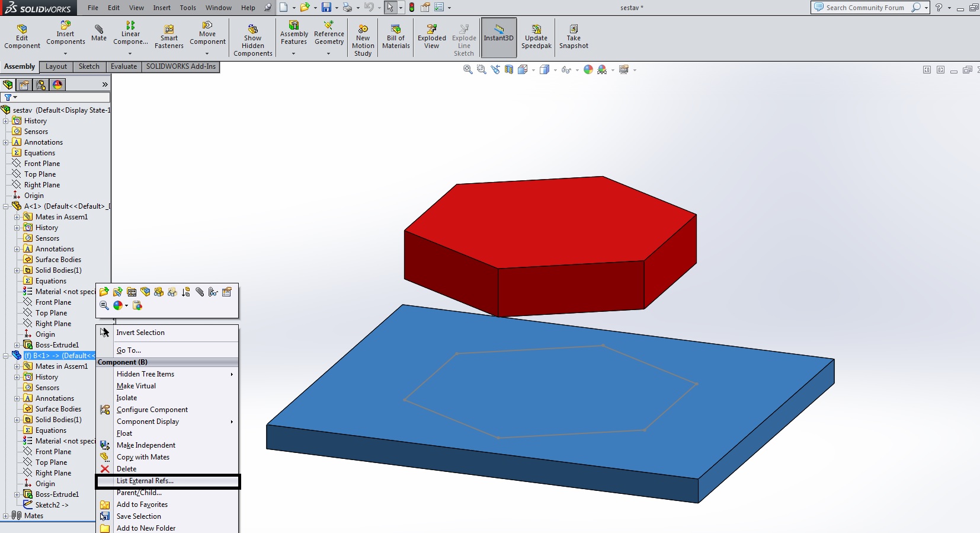Open Bill of Materials tool

coord(396,37)
